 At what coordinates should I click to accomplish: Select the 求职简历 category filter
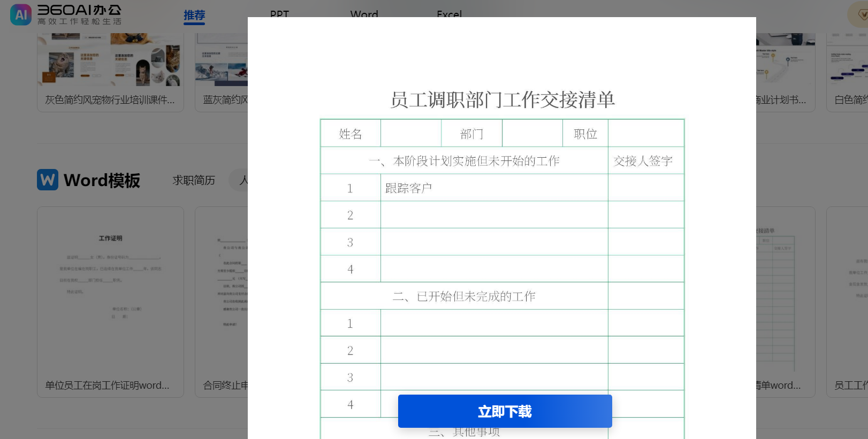point(194,180)
